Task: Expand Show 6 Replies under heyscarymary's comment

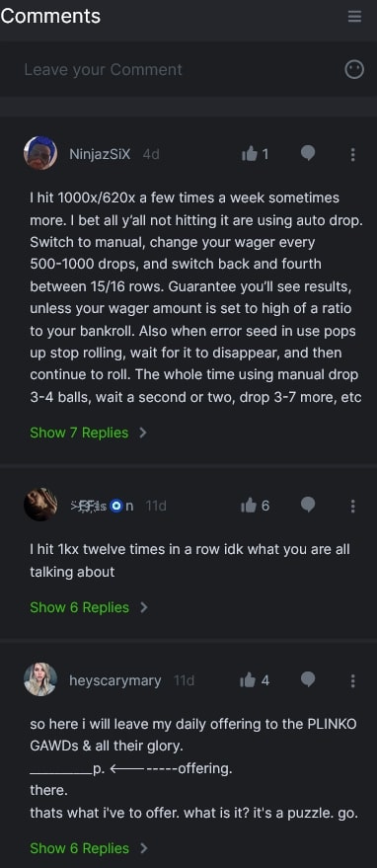Action: (88, 848)
